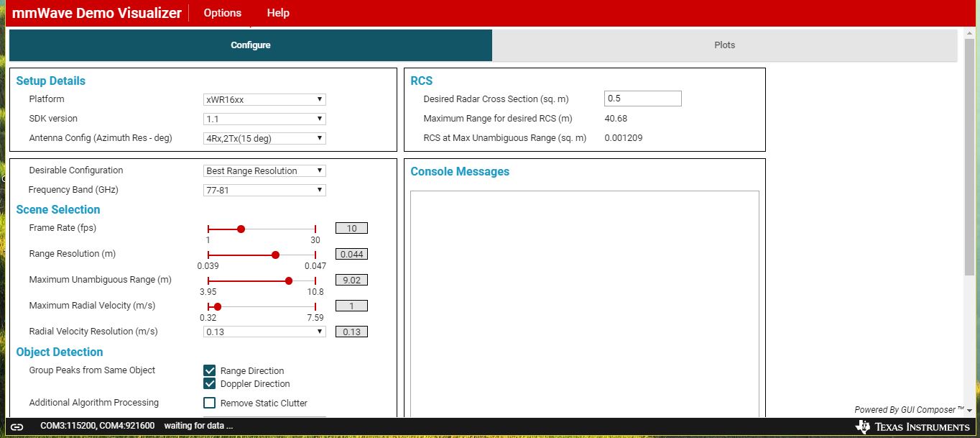The height and width of the screenshot is (438, 980).
Task: Open the Platform xWR16xx dropdown
Action: (264, 99)
